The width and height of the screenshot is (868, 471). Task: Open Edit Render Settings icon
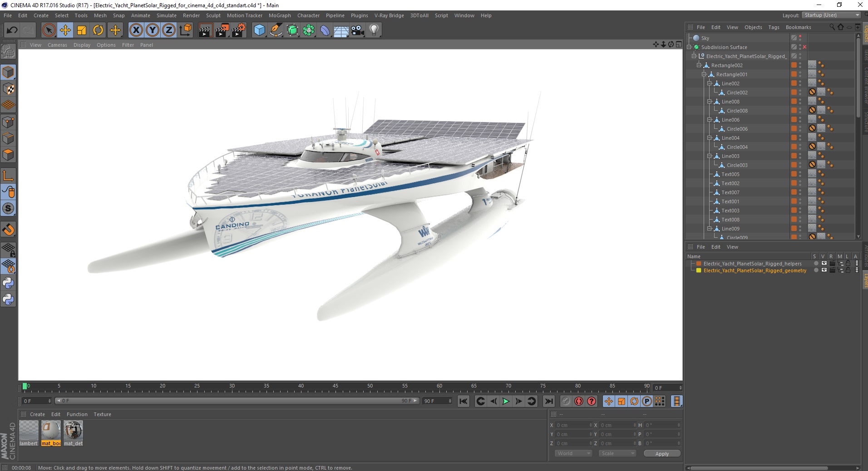pos(239,30)
